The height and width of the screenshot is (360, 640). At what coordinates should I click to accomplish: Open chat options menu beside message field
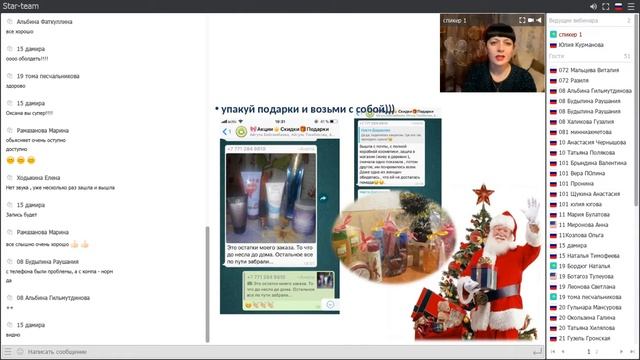point(8,351)
